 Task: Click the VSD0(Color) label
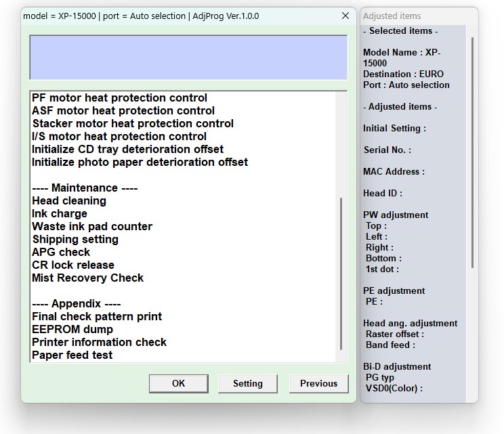394,389
